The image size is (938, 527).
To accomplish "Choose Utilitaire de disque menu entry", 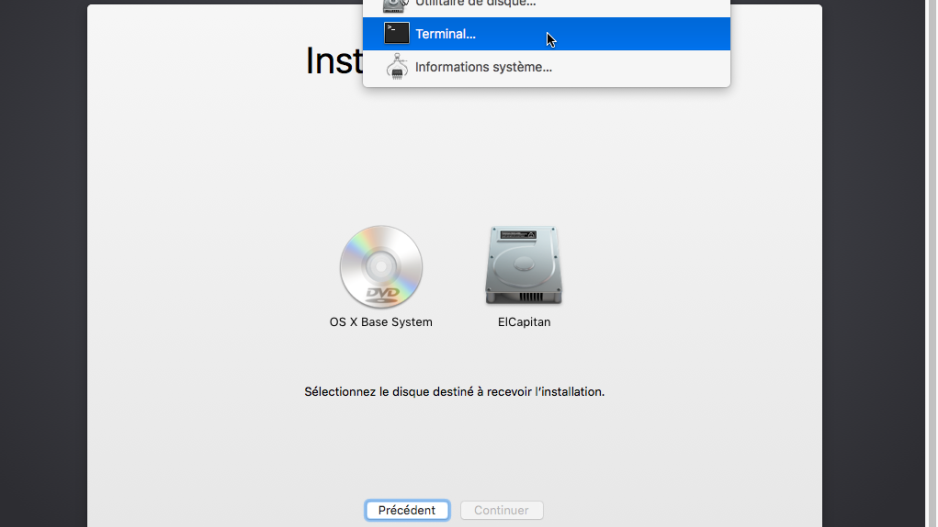I will pyautogui.click(x=546, y=5).
